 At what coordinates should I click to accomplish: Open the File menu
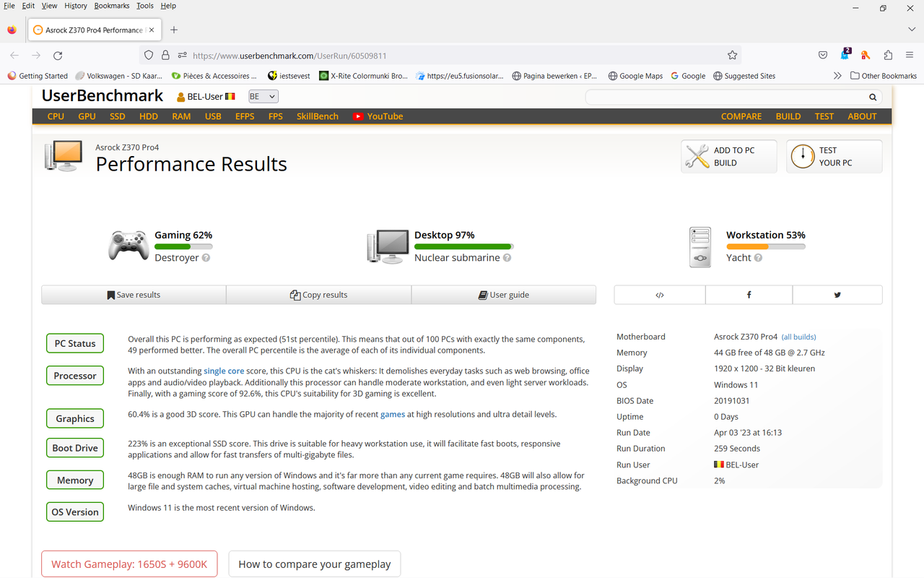point(9,6)
